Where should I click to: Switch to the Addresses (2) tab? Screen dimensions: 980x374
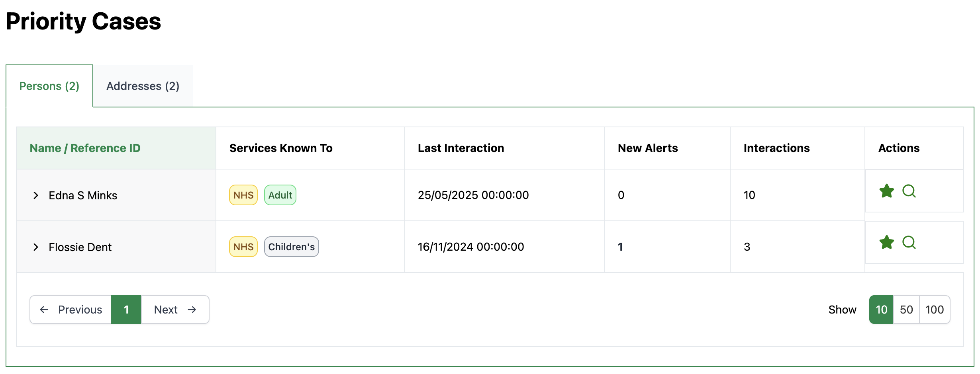tap(143, 86)
